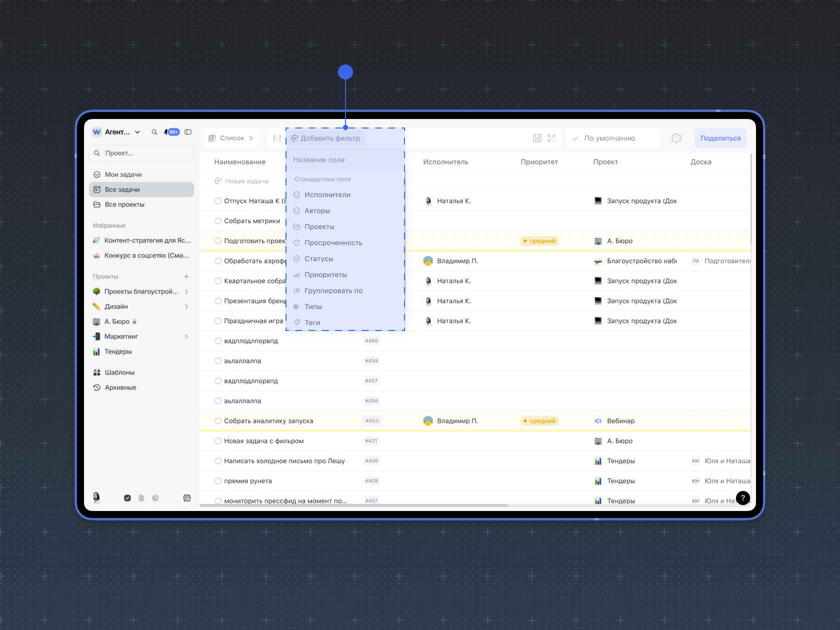Expand the 'Дизайн' project chevron
This screenshot has width=840, height=630.
[x=186, y=306]
